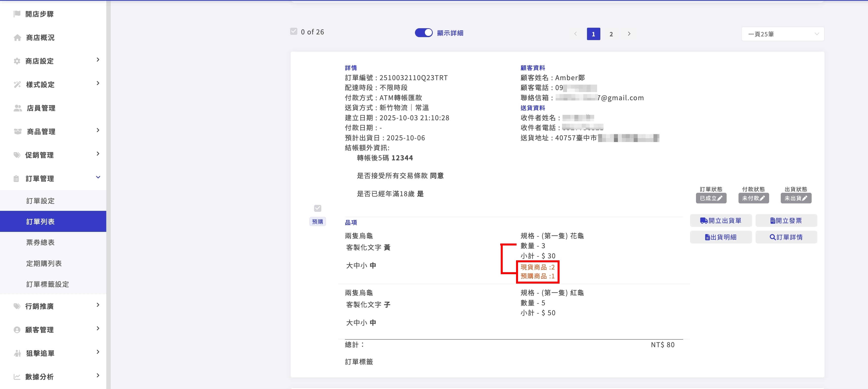Click the gear icon beside 商店設定
This screenshot has height=389, width=868.
[x=17, y=61]
